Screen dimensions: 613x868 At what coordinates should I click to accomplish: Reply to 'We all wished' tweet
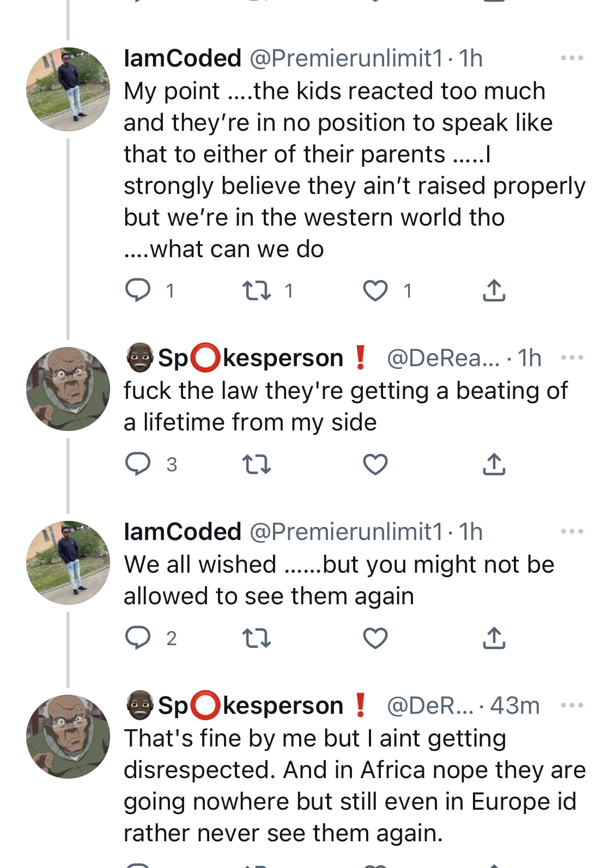pyautogui.click(x=138, y=638)
